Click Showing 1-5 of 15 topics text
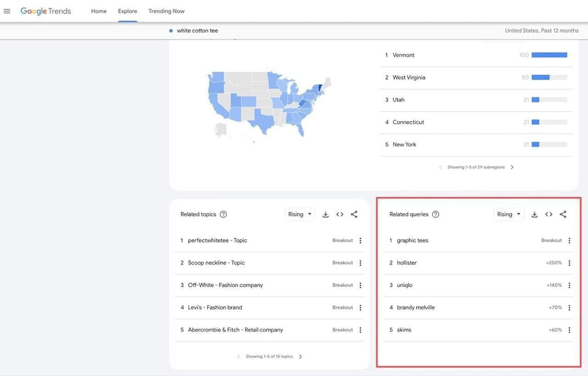The width and height of the screenshot is (588, 376). tap(269, 357)
